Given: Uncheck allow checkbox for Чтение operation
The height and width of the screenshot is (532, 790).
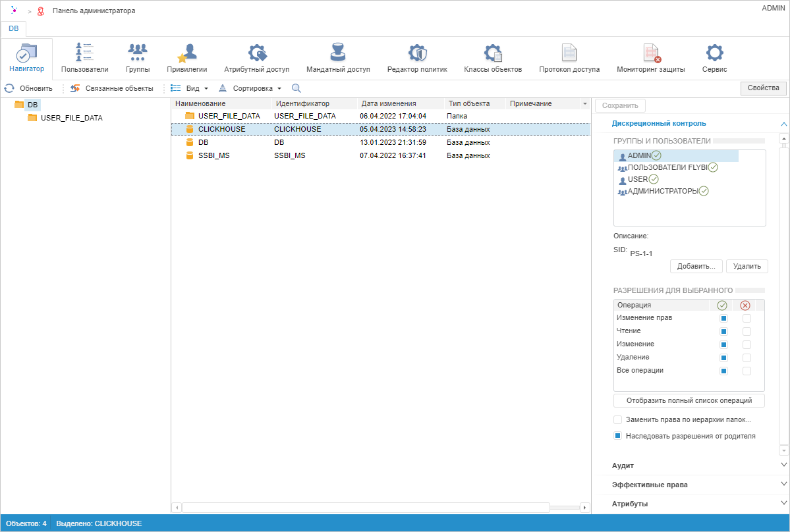Looking at the screenshot, I should point(723,331).
